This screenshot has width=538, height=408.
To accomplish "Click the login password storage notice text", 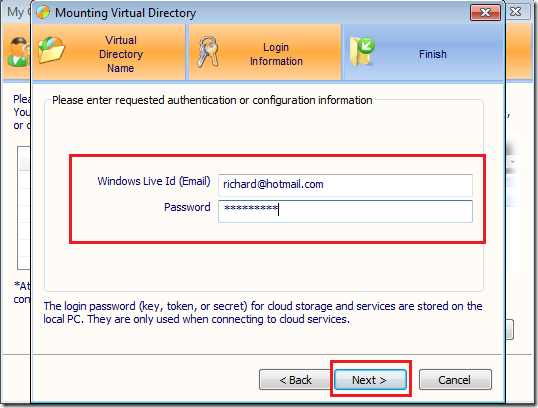I will point(263,313).
